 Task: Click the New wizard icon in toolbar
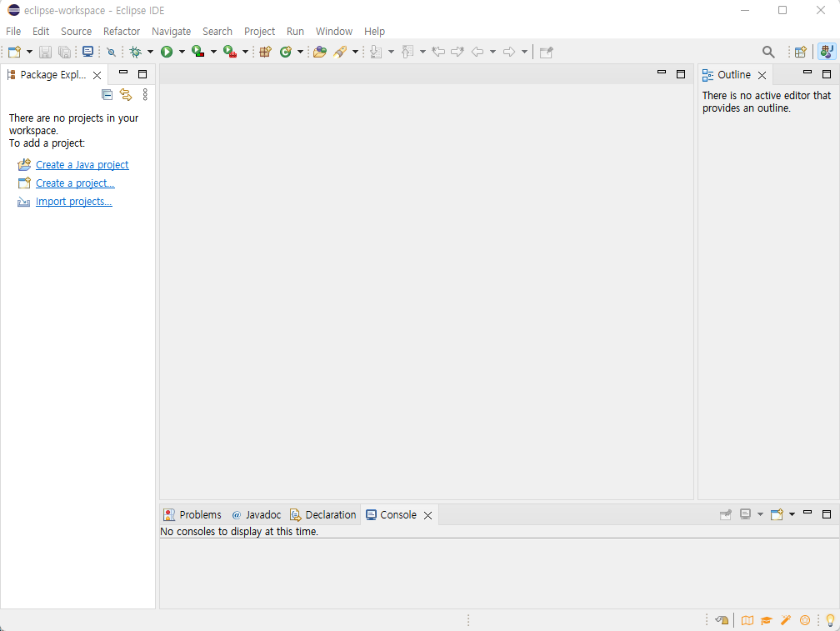click(x=14, y=52)
